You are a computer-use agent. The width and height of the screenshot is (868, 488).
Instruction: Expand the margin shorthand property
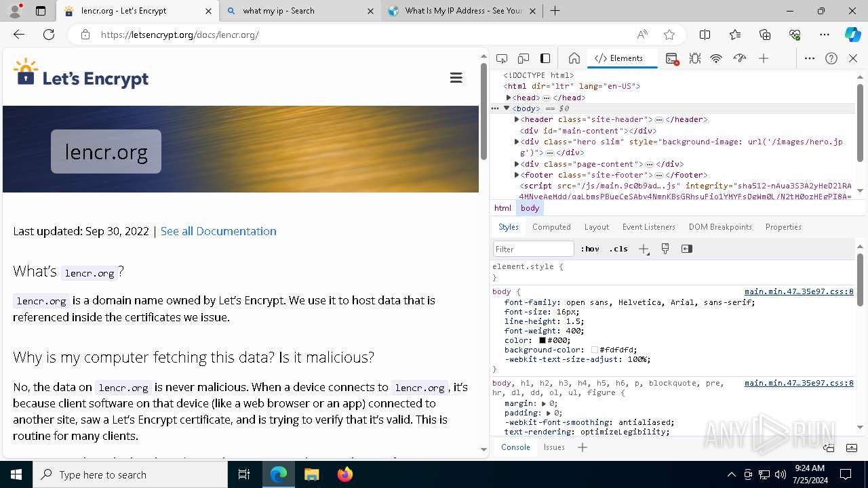tap(544, 403)
